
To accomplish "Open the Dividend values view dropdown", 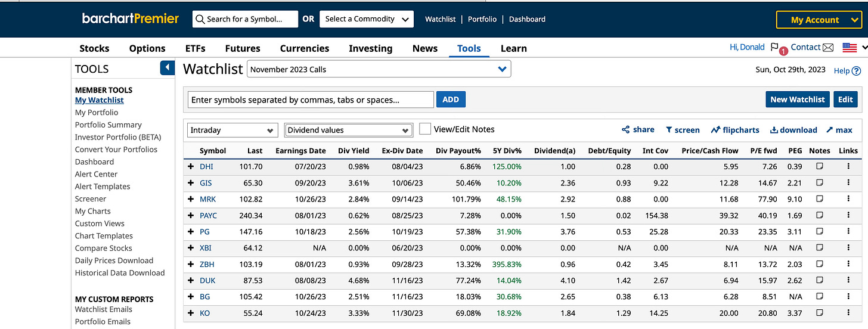I will 349,130.
